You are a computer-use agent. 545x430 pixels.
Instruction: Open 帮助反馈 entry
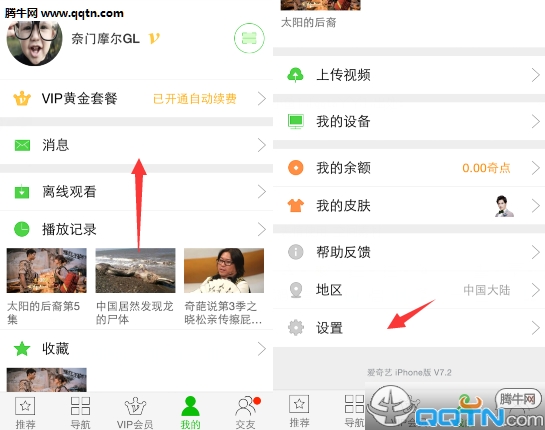point(409,252)
